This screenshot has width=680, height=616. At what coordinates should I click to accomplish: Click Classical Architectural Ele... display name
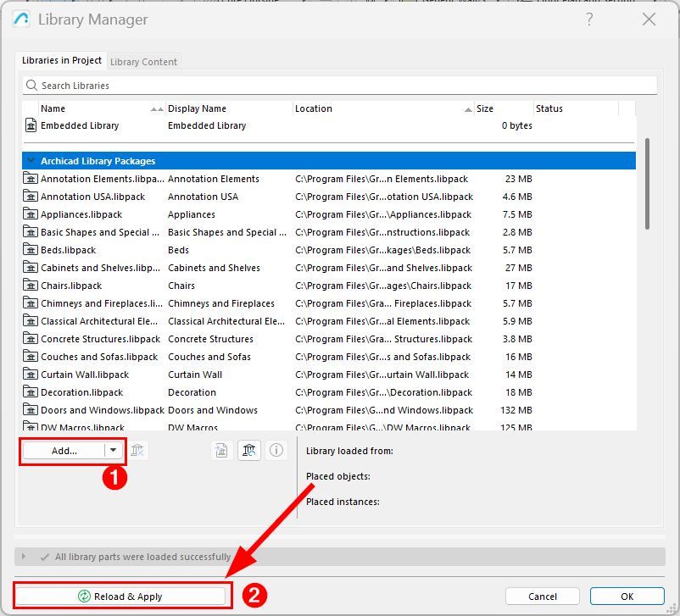point(226,321)
